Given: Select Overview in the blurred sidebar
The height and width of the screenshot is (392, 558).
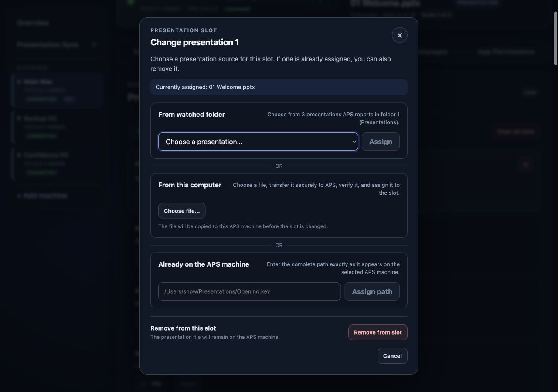Looking at the screenshot, I should click(33, 23).
